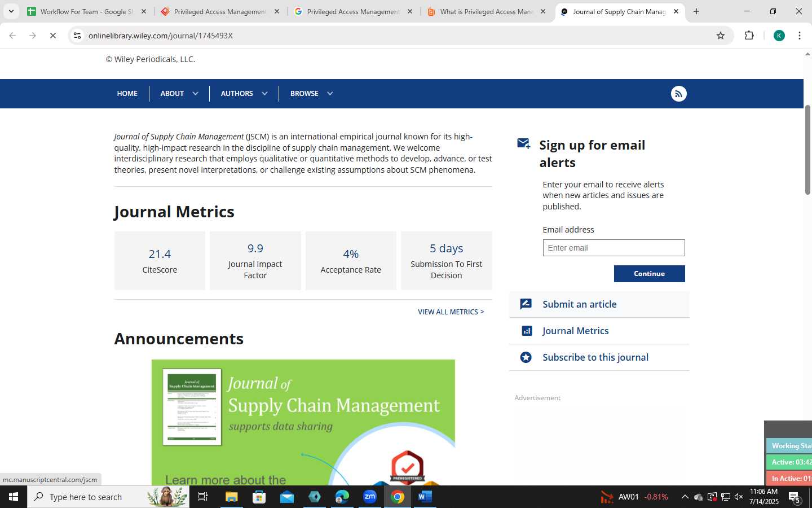Expand the AUTHORS menu chevron

(264, 94)
